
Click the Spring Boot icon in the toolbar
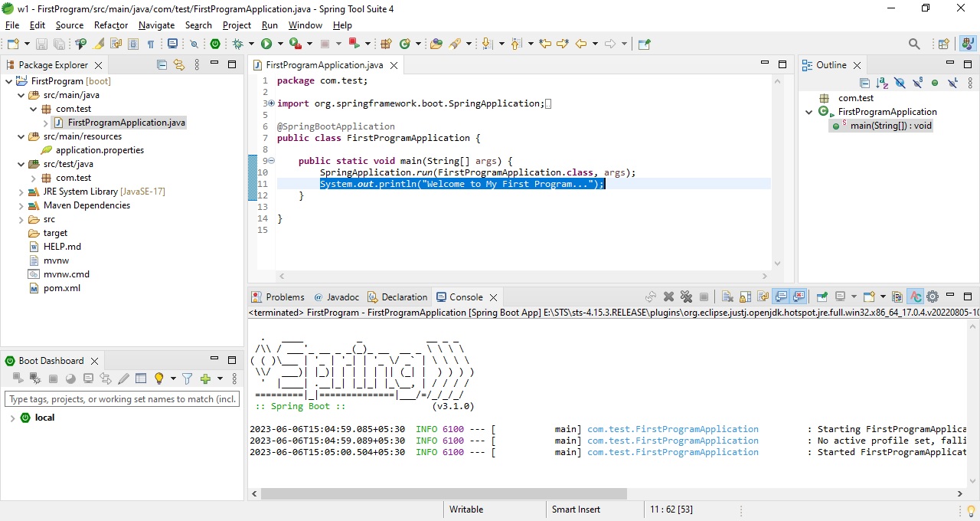tap(215, 44)
